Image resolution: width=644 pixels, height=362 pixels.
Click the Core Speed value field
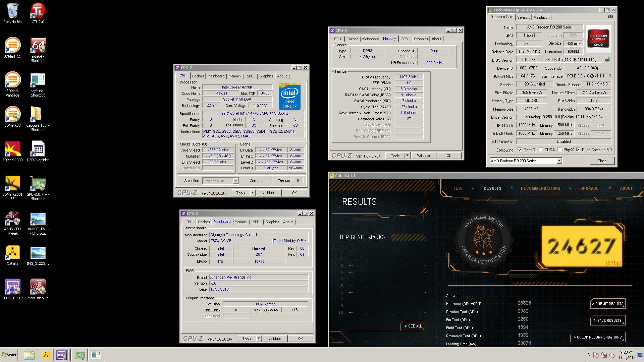point(218,150)
